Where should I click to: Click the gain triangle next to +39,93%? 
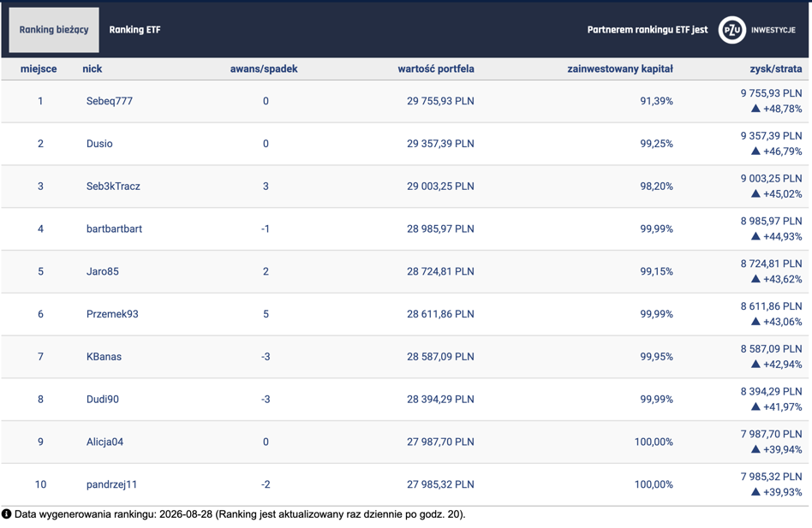(x=755, y=492)
